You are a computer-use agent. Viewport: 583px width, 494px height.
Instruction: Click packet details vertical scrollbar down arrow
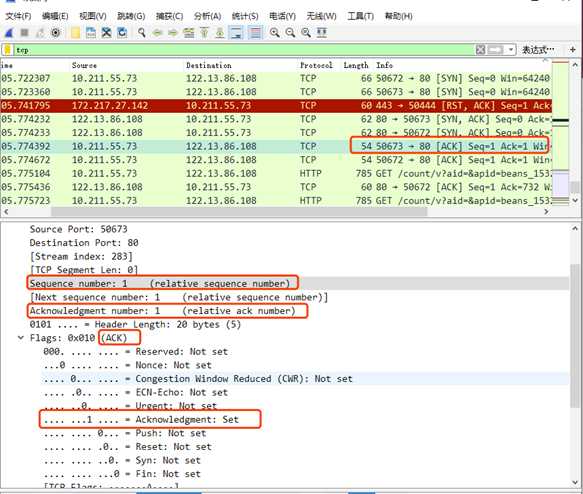point(575,482)
